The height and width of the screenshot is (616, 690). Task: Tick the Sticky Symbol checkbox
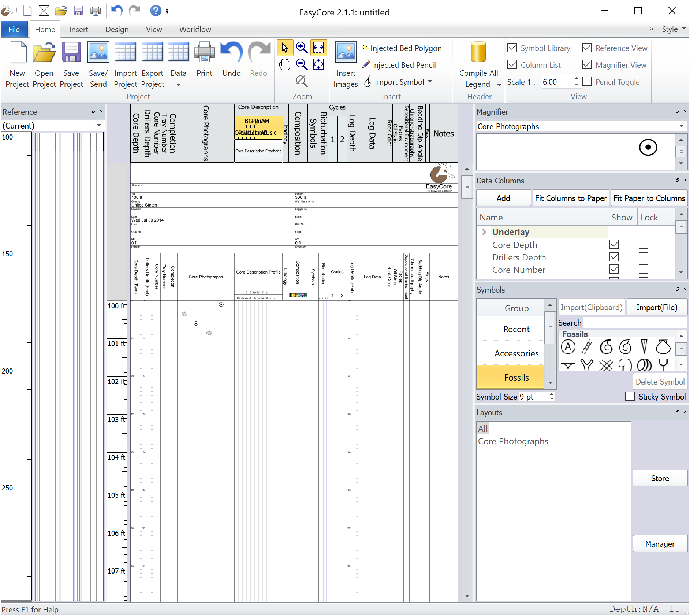point(630,397)
